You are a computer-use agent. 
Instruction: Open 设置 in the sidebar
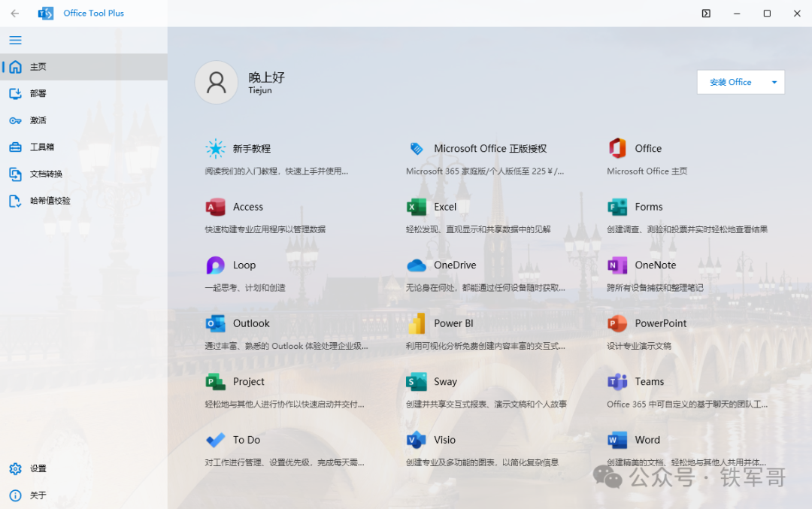84,468
